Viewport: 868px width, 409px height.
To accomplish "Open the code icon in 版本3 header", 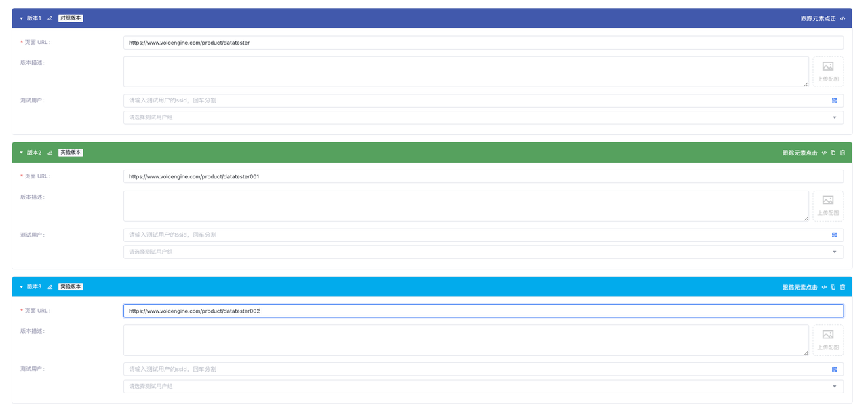I will (x=824, y=287).
